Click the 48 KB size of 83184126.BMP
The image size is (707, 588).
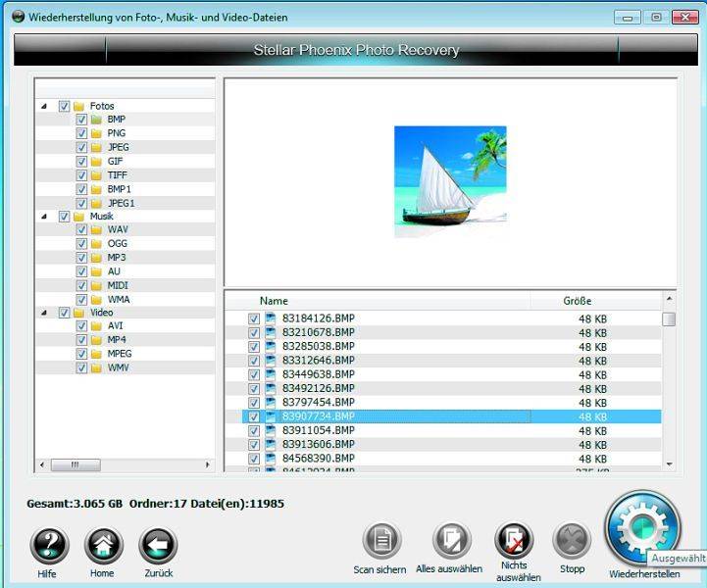point(592,319)
